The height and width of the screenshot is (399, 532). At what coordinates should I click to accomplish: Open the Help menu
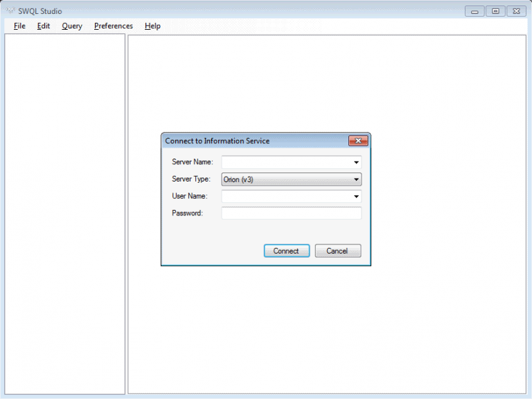(152, 26)
